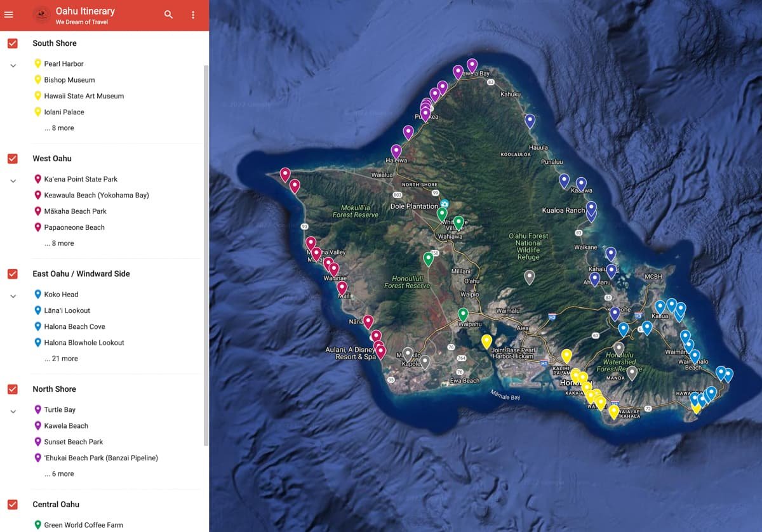Click the Kualoa Ranch label on map

pyautogui.click(x=563, y=210)
